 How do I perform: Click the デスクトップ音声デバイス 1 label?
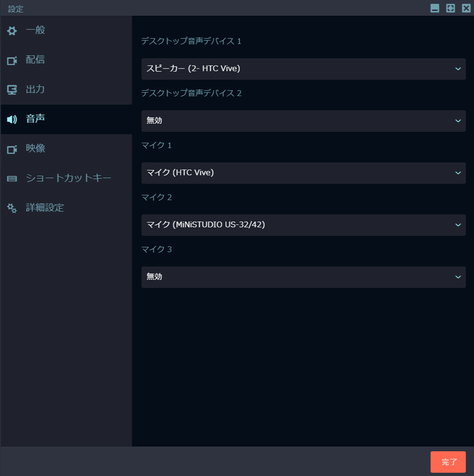pos(191,41)
